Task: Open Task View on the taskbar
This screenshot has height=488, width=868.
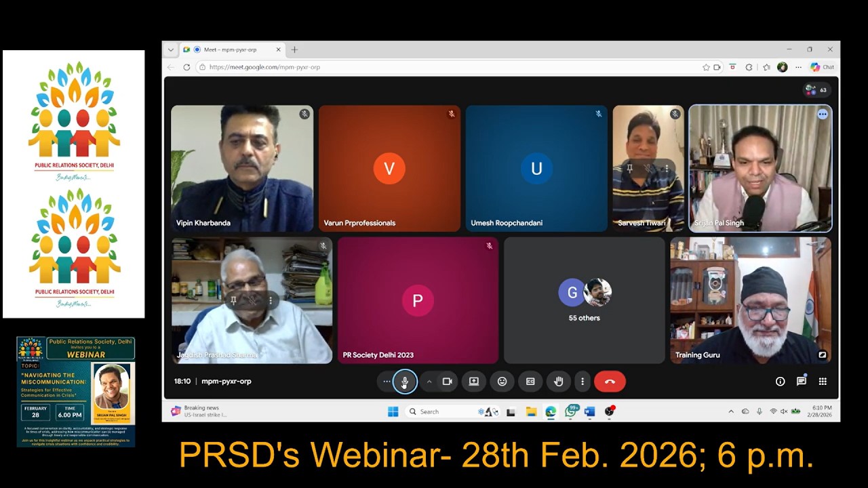Action: [x=511, y=411]
